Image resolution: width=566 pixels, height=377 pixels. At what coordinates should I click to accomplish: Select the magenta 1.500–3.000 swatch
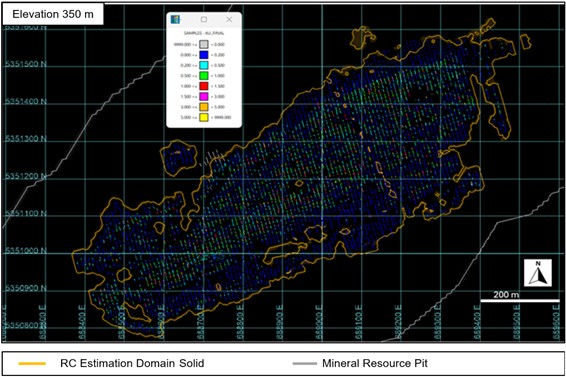204,97
